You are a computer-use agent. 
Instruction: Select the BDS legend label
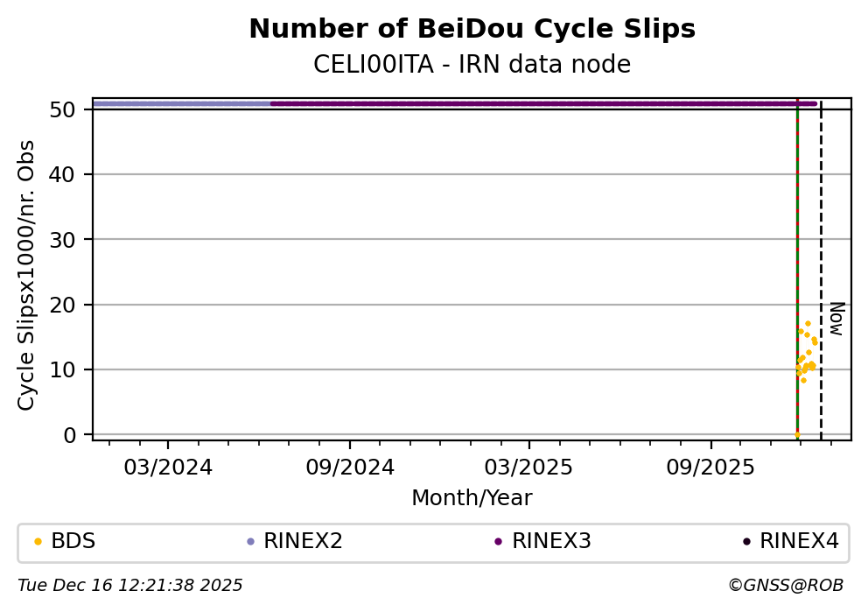click(x=73, y=542)
